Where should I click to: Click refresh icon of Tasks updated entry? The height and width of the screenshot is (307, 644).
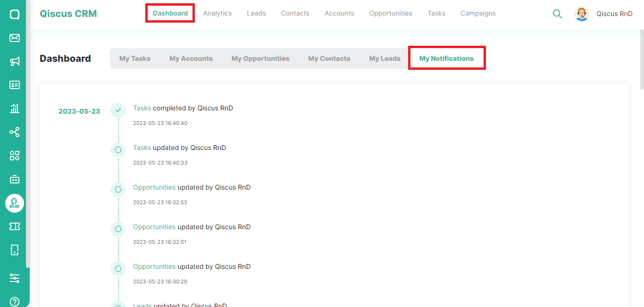pyautogui.click(x=118, y=149)
